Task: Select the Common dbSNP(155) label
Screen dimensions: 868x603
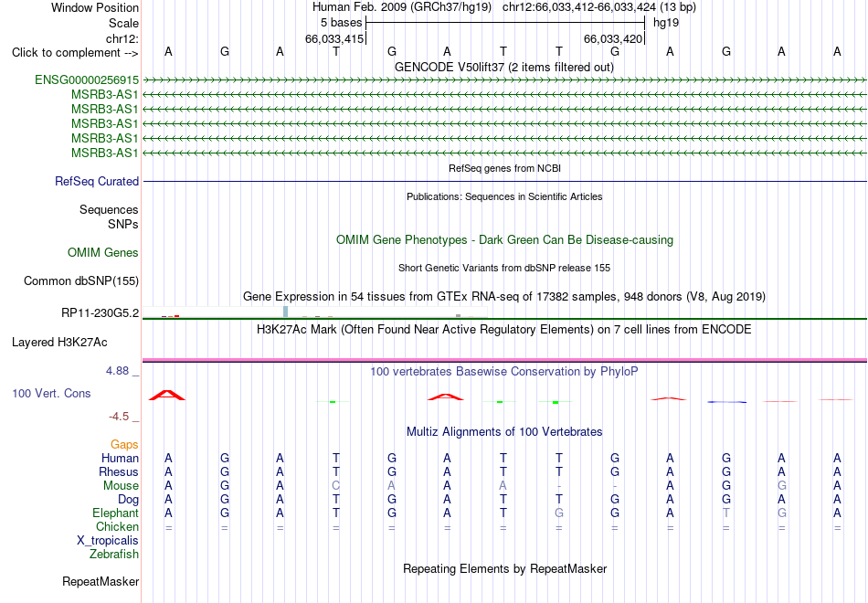Action: point(80,280)
